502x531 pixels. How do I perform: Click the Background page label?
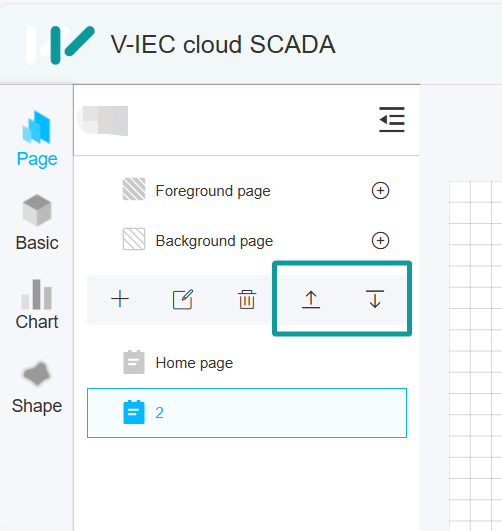[x=214, y=241]
